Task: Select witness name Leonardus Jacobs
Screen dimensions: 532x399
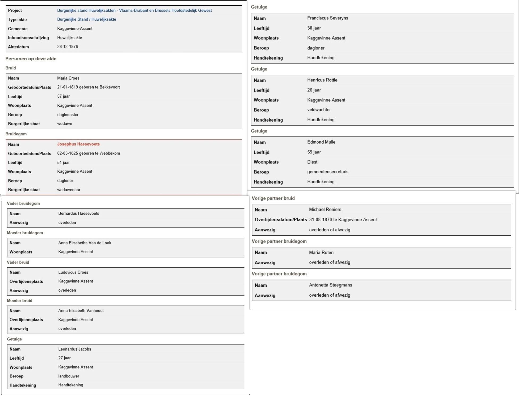Action: click(x=75, y=349)
